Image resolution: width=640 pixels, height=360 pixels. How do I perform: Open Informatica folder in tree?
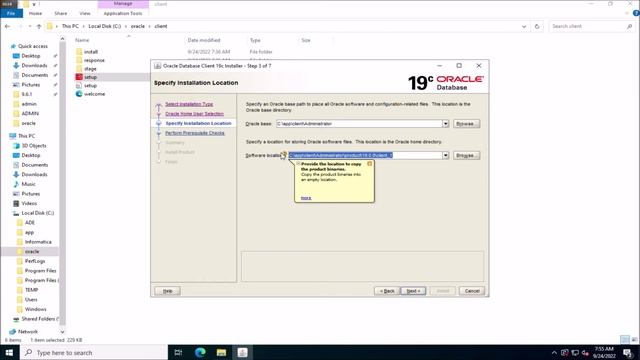38,242
